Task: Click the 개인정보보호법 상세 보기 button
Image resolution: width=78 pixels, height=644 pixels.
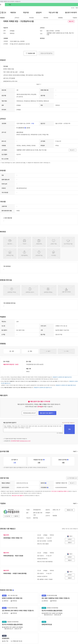Action: pos(29,413)
